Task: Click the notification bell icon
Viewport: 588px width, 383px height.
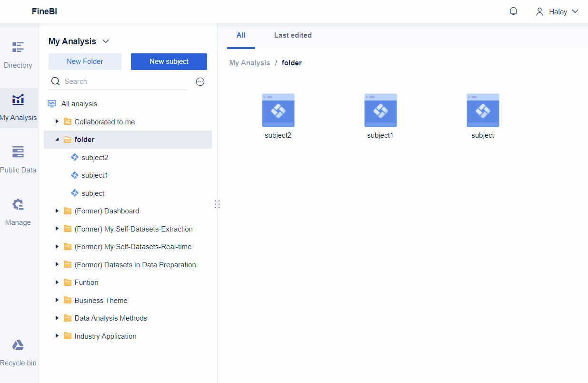Action: pyautogui.click(x=513, y=10)
